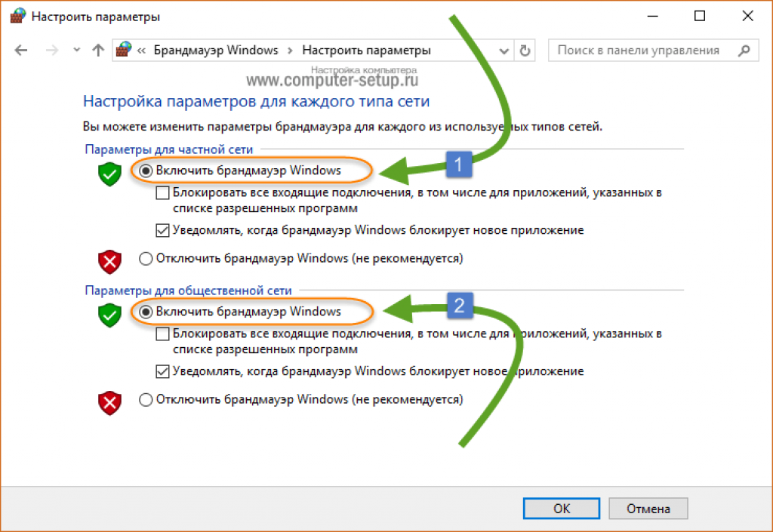
Task: Check block all incoming for public network
Action: tap(163, 334)
